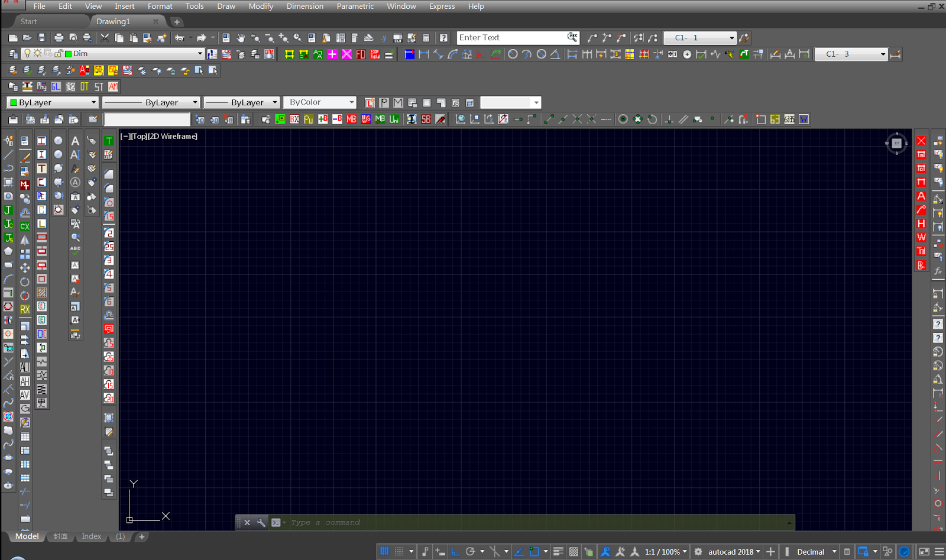Image resolution: width=946 pixels, height=560 pixels.
Task: Click the ViewCube compass in the viewport
Action: coord(896,143)
